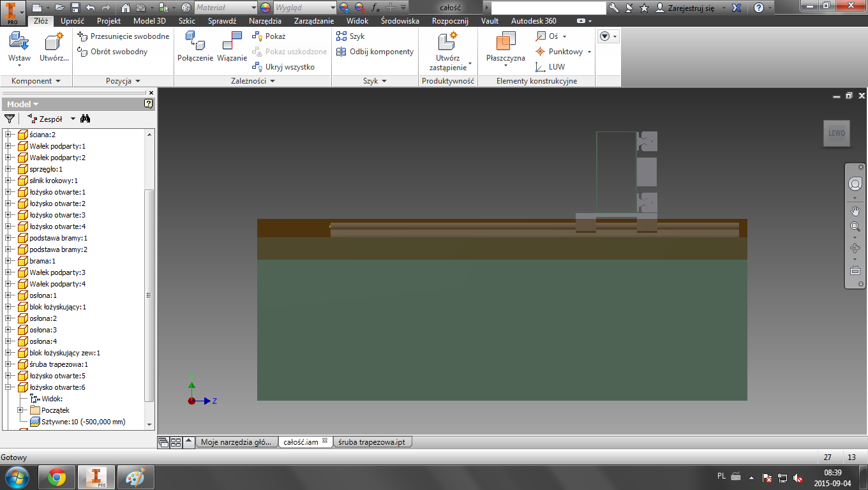Screen dimensions: 868x490
Task: Expand the ściana:2 tree node
Action: [x=8, y=135]
